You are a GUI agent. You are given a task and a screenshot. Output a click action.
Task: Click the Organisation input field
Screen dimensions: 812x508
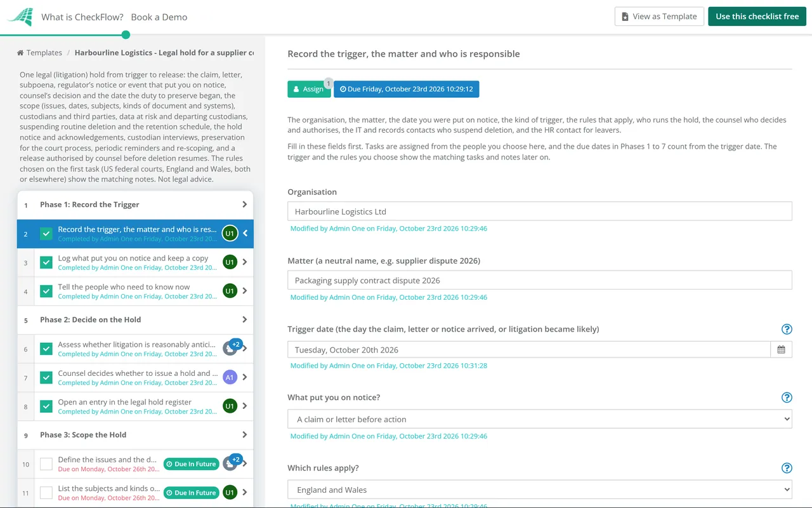(540, 211)
